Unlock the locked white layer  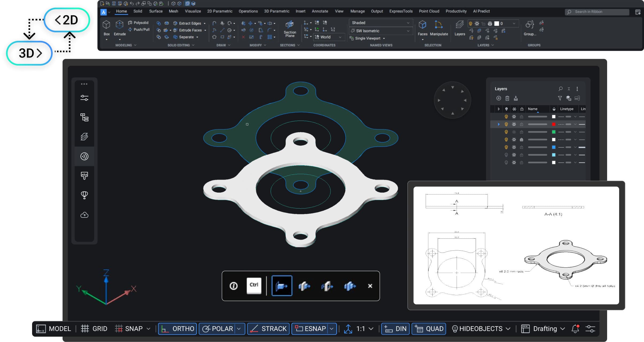pos(522,139)
